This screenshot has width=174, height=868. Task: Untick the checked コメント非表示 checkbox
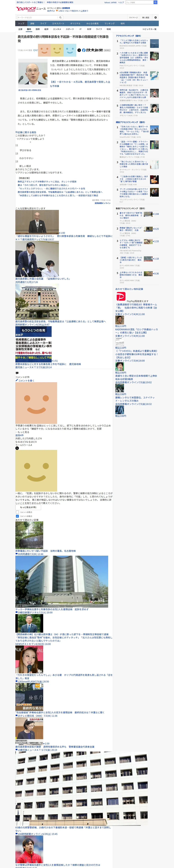point(17,516)
